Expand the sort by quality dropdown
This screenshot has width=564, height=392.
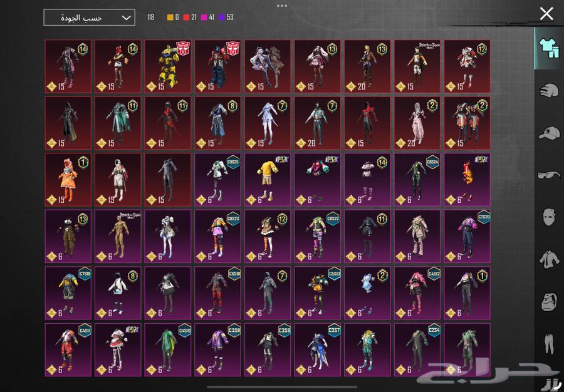click(89, 18)
